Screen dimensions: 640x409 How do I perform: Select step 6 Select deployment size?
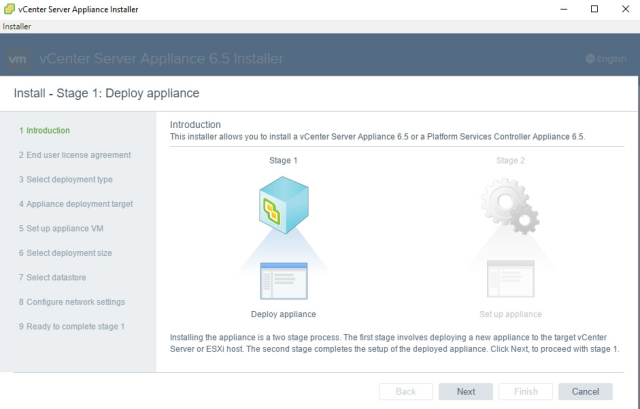point(65,253)
